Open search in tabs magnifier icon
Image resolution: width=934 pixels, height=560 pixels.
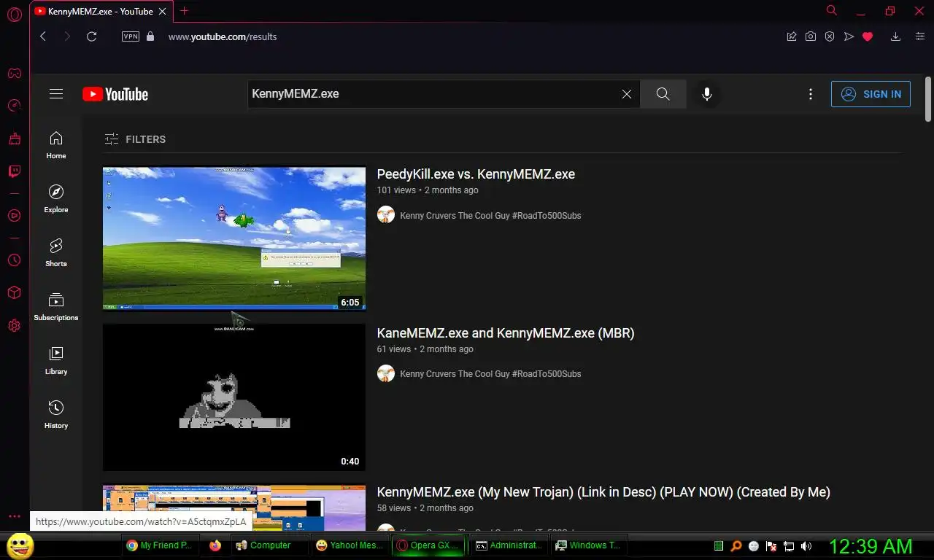click(831, 10)
